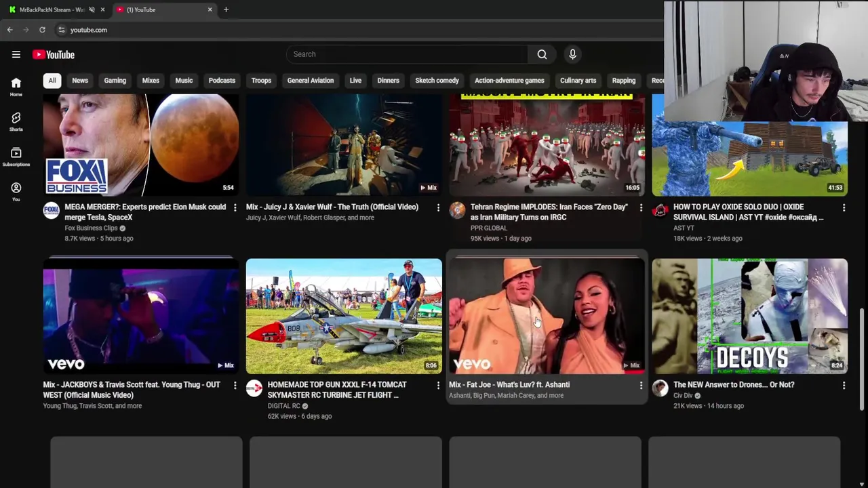Open Subscriptions from sidebar
868x488 pixels.
click(16, 157)
